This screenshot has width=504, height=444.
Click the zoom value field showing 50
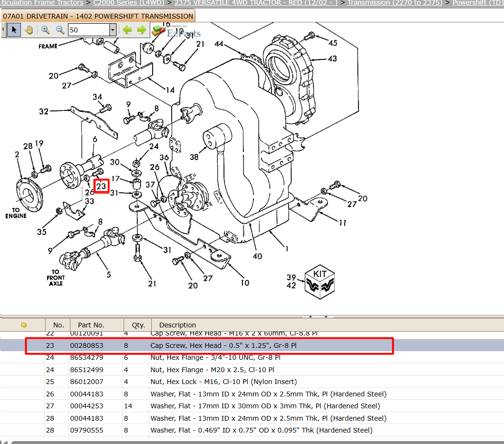click(89, 30)
